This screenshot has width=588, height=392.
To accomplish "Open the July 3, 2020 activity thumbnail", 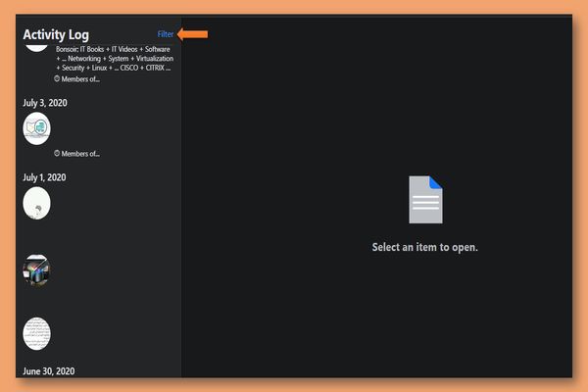I will pyautogui.click(x=36, y=128).
